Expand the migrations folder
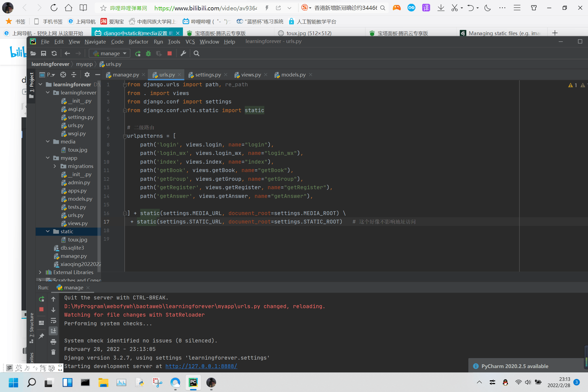Image resolution: width=588 pixels, height=392 pixels. (55, 166)
